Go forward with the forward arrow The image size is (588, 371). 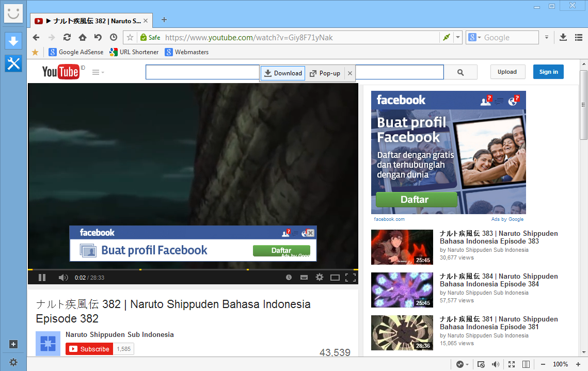coord(52,38)
